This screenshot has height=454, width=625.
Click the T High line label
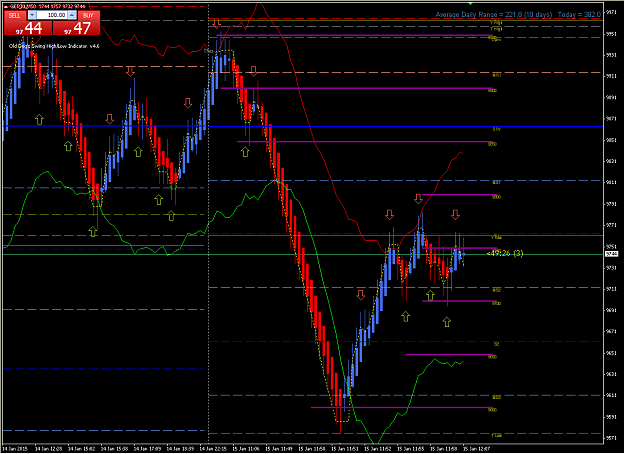pos(496,29)
